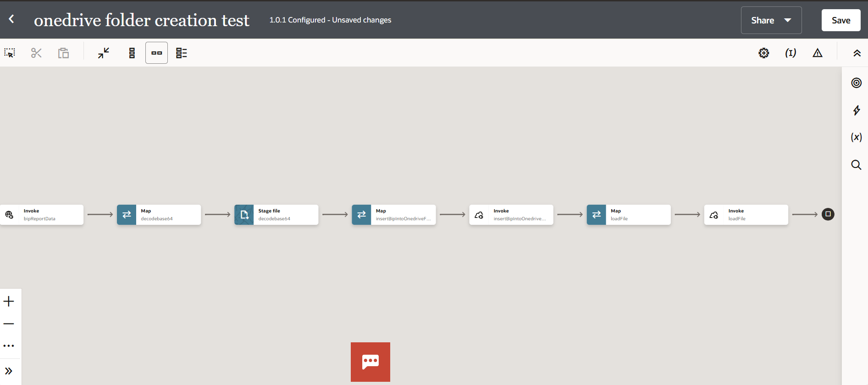Screen dimensions: 868x385
Task: Select the Stage file decodebase64 node
Action: pyautogui.click(x=276, y=215)
